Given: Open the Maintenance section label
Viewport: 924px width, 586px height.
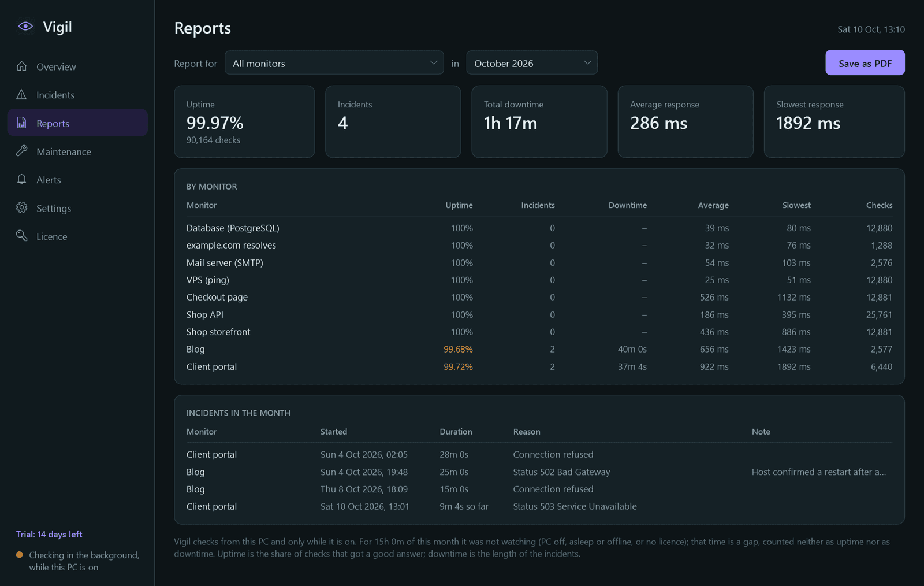Looking at the screenshot, I should click(x=64, y=152).
